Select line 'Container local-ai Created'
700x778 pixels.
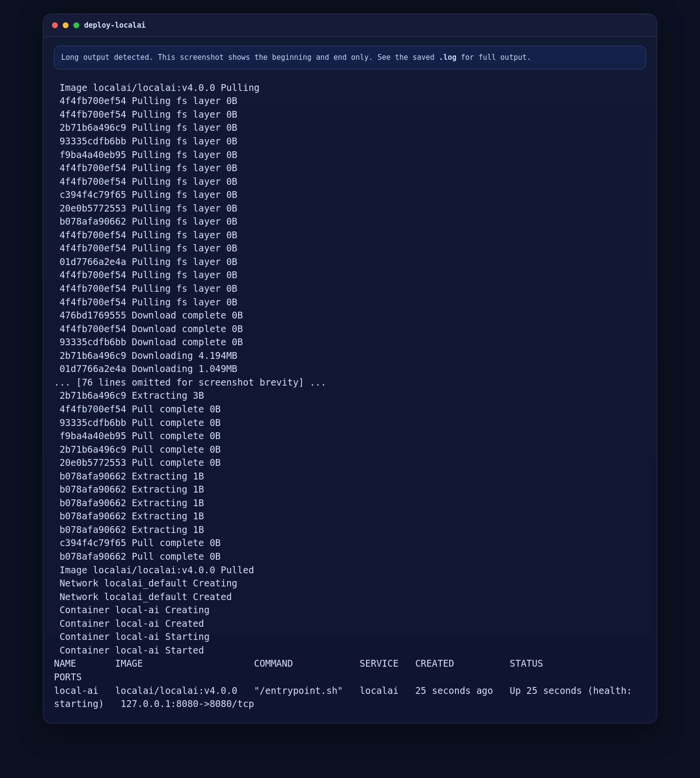point(132,624)
